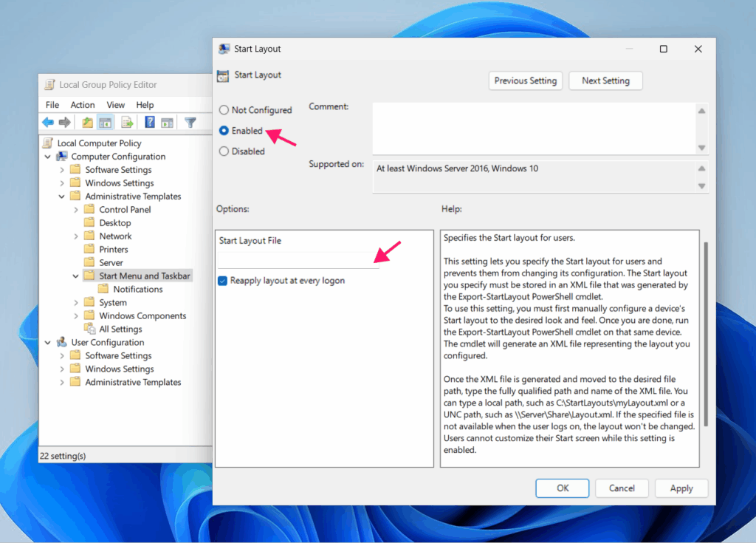Click the Supported on scroll up arrow
The height and width of the screenshot is (543, 756).
point(702,168)
